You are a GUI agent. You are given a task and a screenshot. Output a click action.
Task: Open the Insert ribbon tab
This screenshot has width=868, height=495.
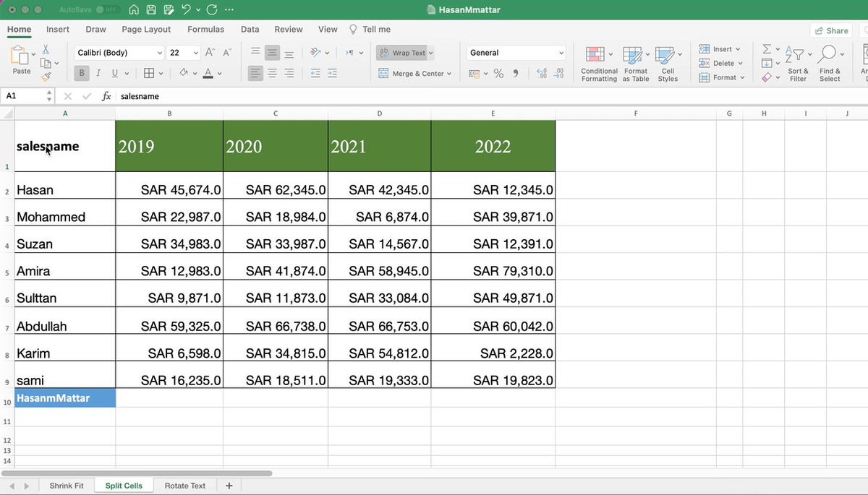click(58, 30)
